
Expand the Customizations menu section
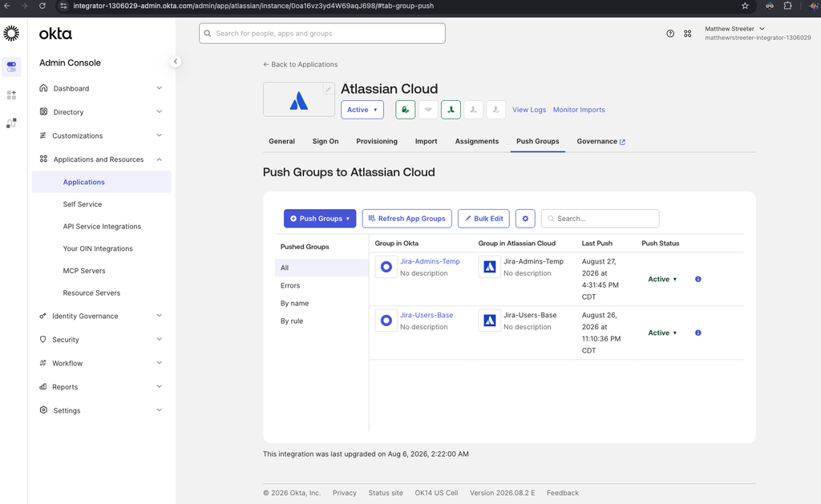(x=101, y=135)
